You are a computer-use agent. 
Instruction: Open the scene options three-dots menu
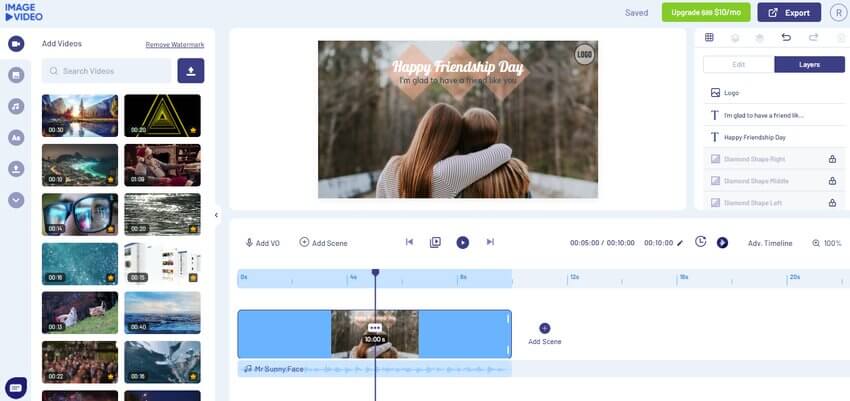pos(375,328)
